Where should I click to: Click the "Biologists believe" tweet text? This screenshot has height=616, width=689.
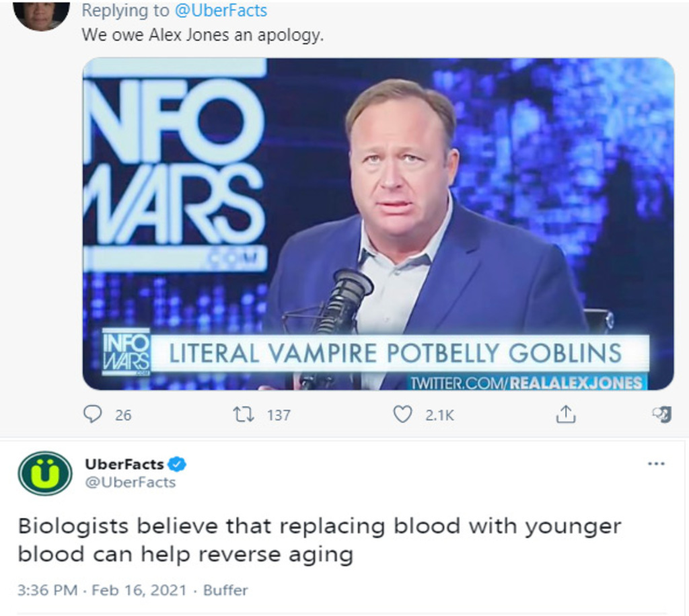point(319,540)
